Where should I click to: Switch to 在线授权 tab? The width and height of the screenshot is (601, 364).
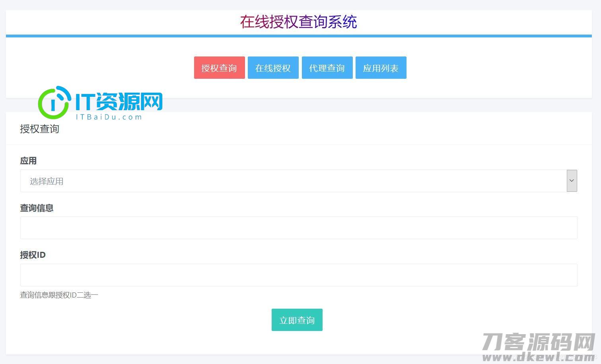(273, 68)
